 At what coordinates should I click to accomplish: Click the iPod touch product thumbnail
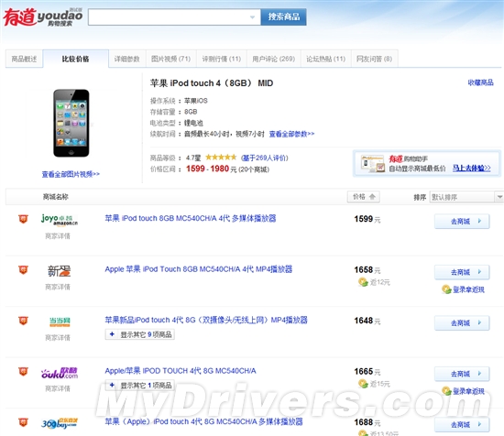point(71,123)
